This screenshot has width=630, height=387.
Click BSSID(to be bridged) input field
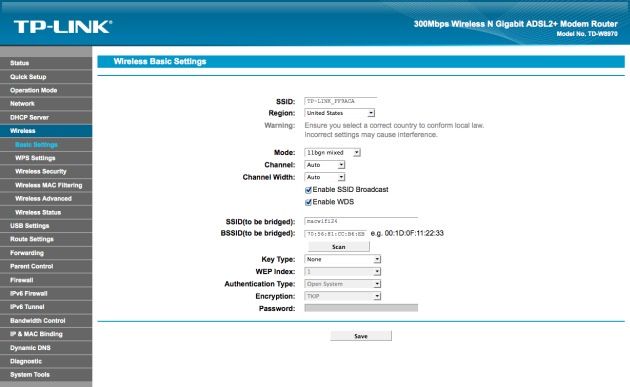click(335, 233)
